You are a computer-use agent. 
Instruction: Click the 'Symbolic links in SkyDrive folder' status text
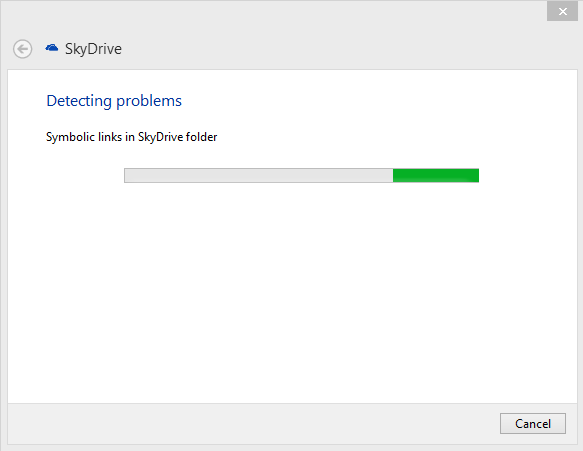coord(131,137)
